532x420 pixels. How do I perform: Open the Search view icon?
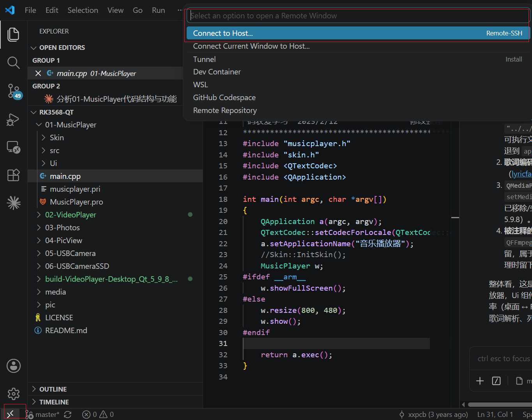13,63
